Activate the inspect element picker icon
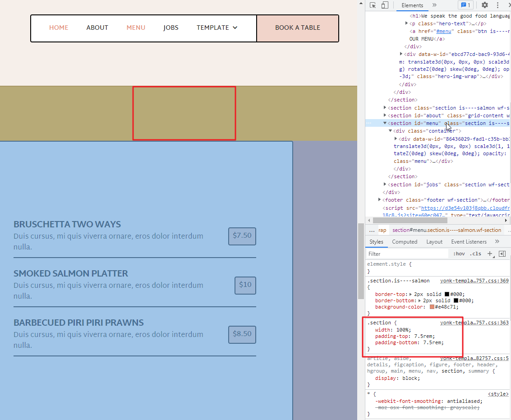 [373, 5]
